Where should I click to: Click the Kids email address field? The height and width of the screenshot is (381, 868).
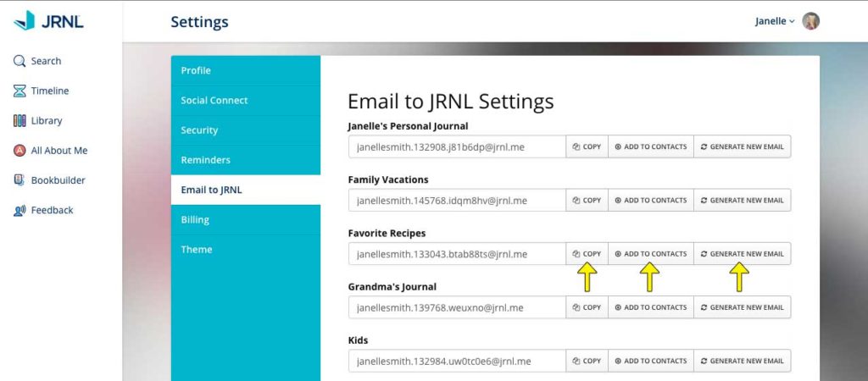pos(457,361)
